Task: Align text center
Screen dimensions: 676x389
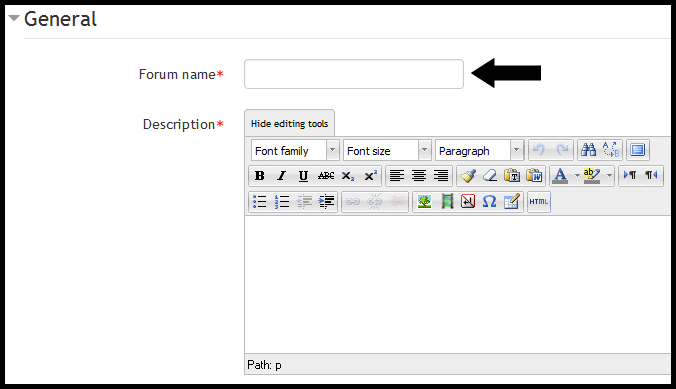Action: [x=419, y=176]
